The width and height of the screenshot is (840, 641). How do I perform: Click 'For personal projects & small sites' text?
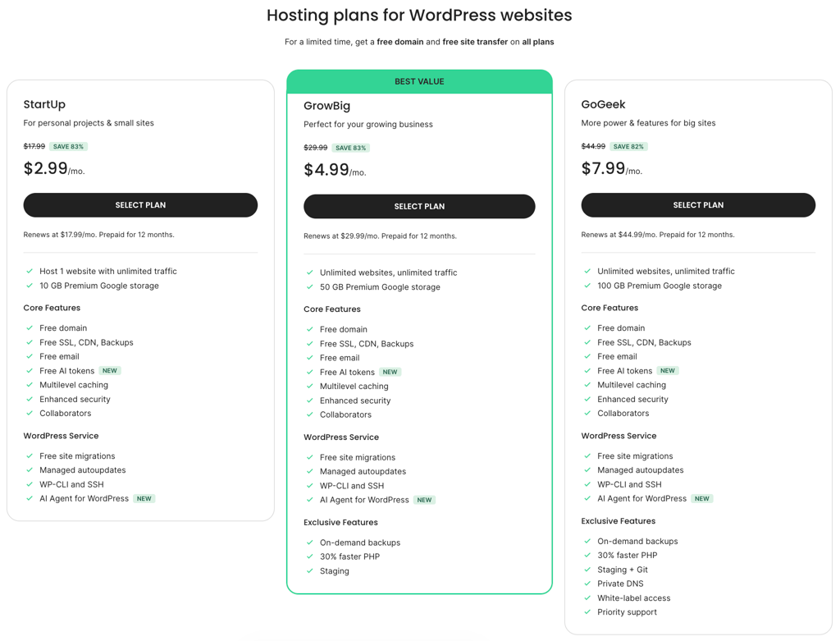tap(89, 123)
